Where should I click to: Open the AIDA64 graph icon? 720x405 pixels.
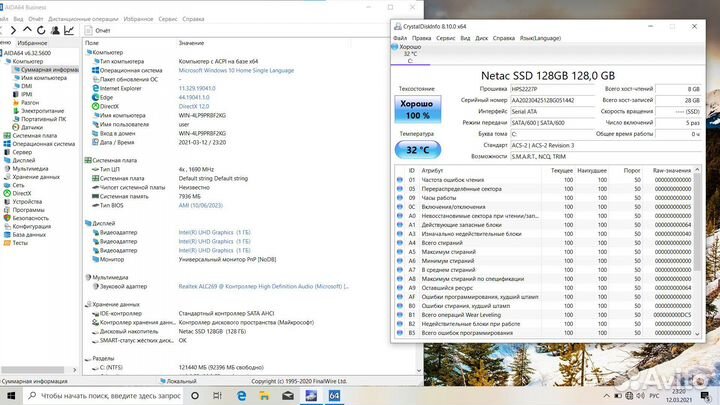point(69,30)
